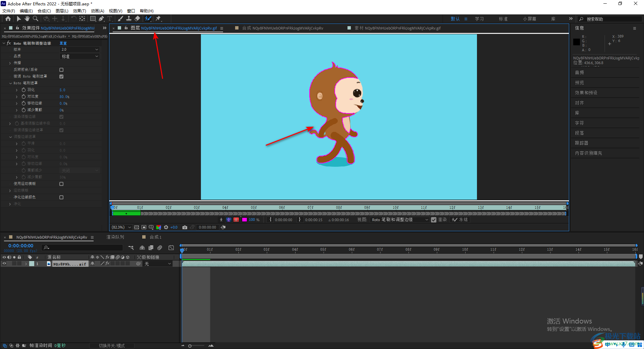The width and height of the screenshot is (644, 349).
Task: Select the Rotation tool
Action: point(74,19)
